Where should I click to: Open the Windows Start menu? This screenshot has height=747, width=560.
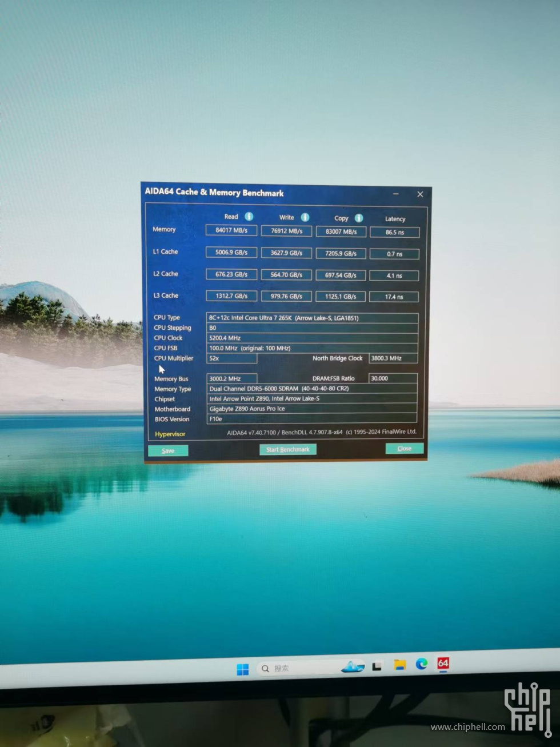click(243, 669)
